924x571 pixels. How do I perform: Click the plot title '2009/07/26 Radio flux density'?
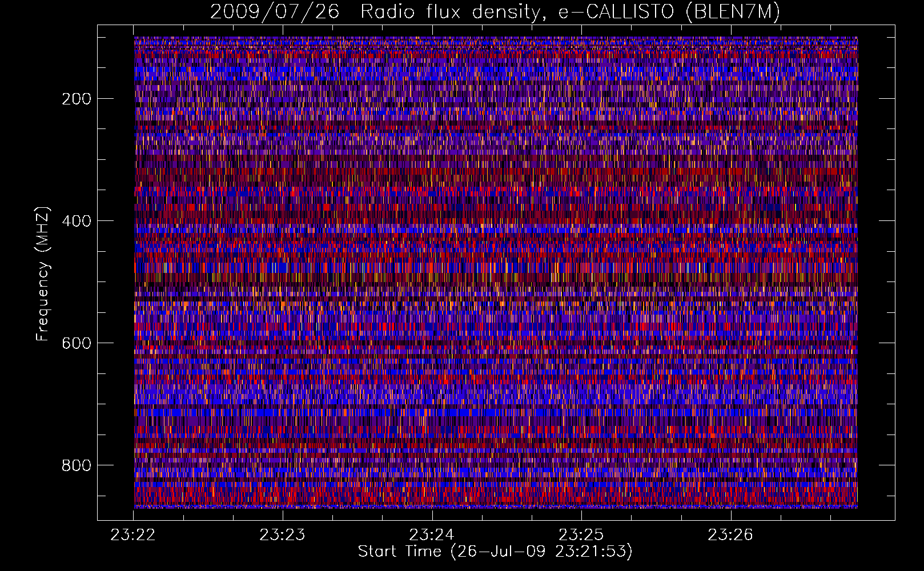coord(495,11)
